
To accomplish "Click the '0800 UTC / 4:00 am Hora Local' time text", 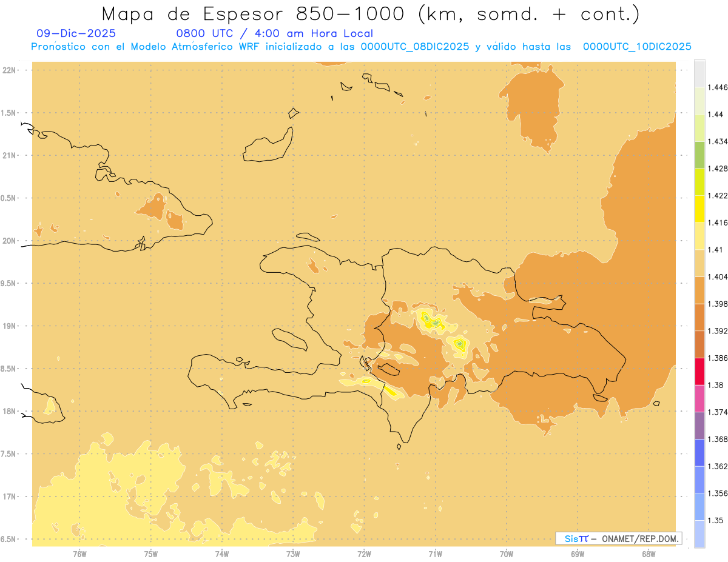I will 274,33.
